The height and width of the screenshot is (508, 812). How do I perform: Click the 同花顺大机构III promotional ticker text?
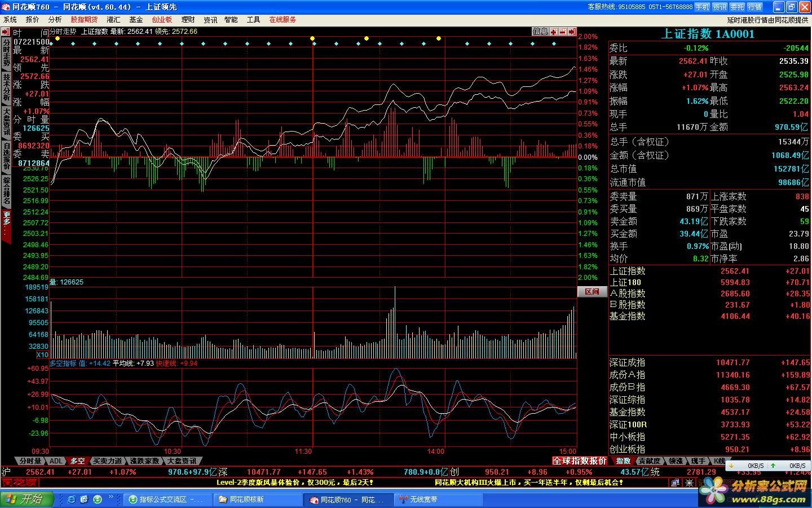coord(529,483)
